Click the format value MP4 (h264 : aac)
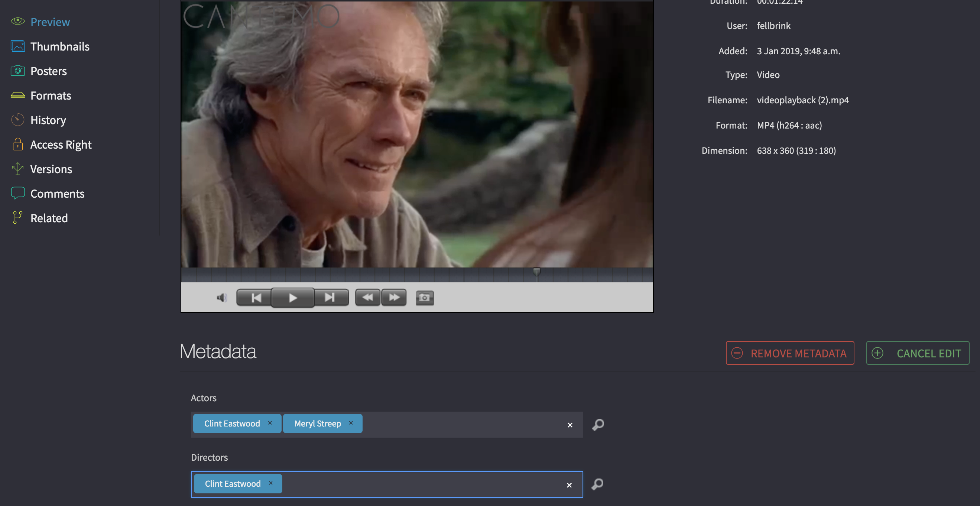This screenshot has height=506, width=980. click(x=789, y=125)
